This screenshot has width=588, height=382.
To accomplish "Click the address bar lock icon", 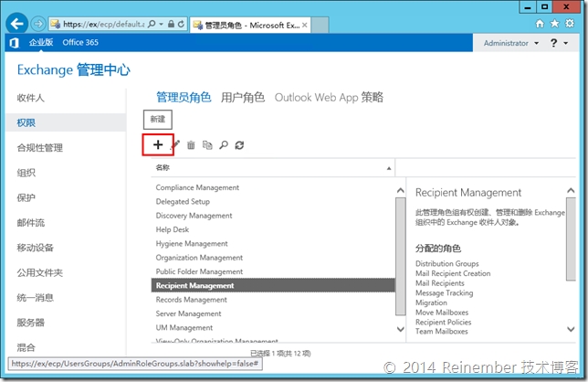I will tap(171, 25).
